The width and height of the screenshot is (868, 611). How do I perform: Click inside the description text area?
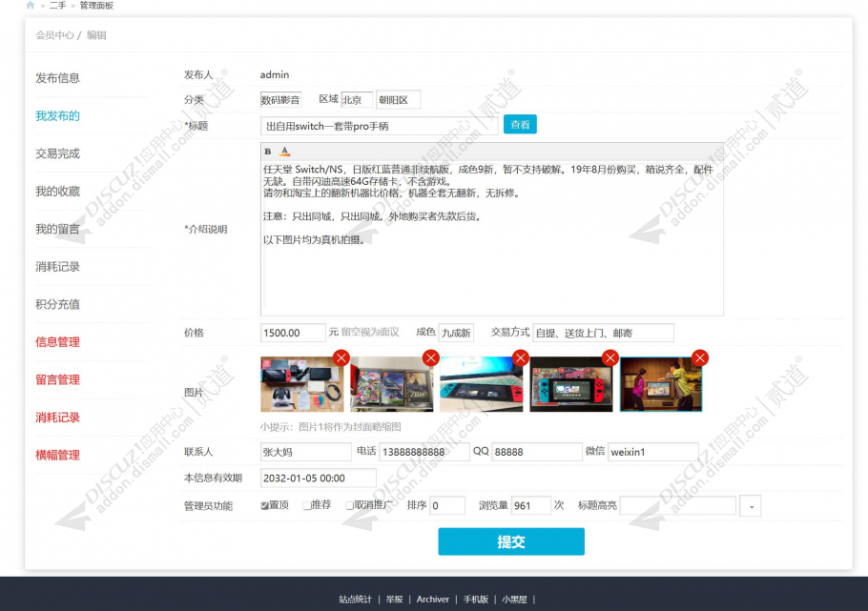click(491, 238)
